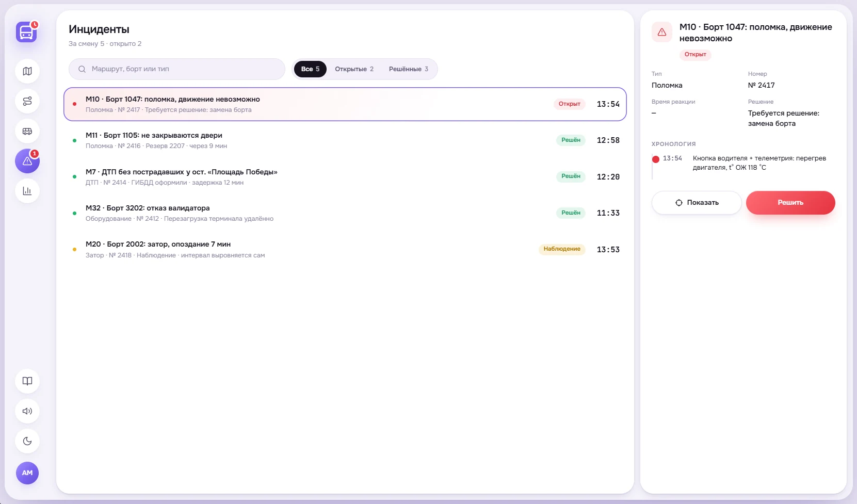Open incident M7 ДТП Площадь Победы row
Viewport: 857px width, 504px height.
[345, 177]
